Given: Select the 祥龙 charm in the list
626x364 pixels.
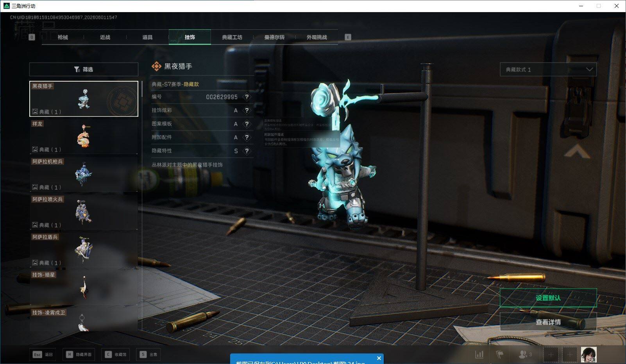Looking at the screenshot, I should pyautogui.click(x=84, y=136).
